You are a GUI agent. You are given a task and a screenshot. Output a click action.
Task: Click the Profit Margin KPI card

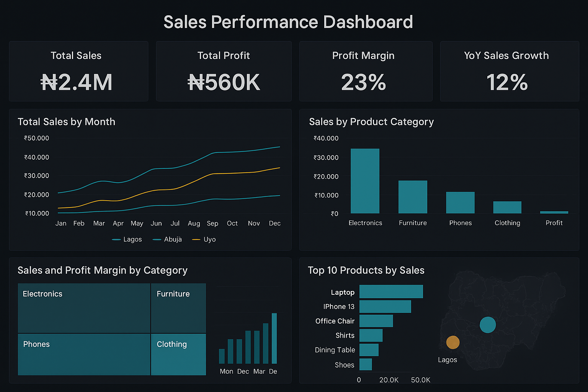coord(366,71)
